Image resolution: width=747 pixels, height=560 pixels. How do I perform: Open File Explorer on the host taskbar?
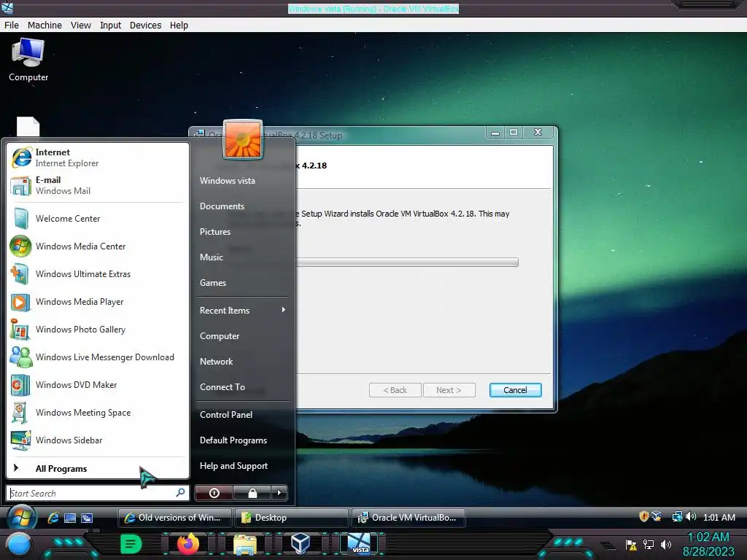pos(245,545)
